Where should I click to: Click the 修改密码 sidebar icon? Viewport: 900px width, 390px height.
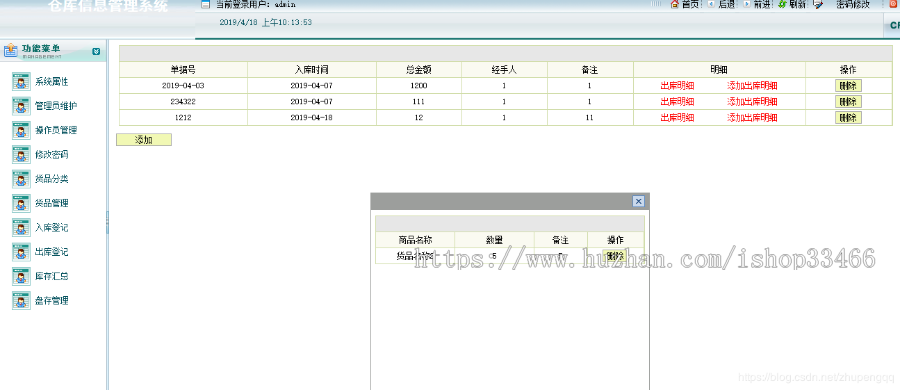point(21,155)
